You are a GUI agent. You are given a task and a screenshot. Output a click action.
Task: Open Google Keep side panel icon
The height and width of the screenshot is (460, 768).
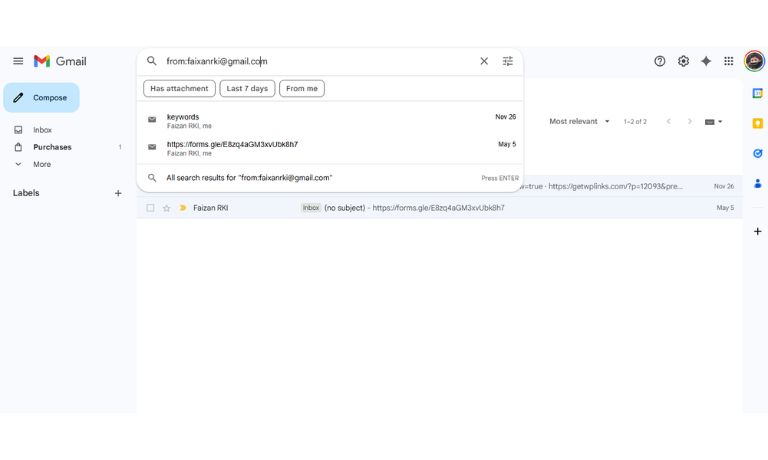coord(757,123)
